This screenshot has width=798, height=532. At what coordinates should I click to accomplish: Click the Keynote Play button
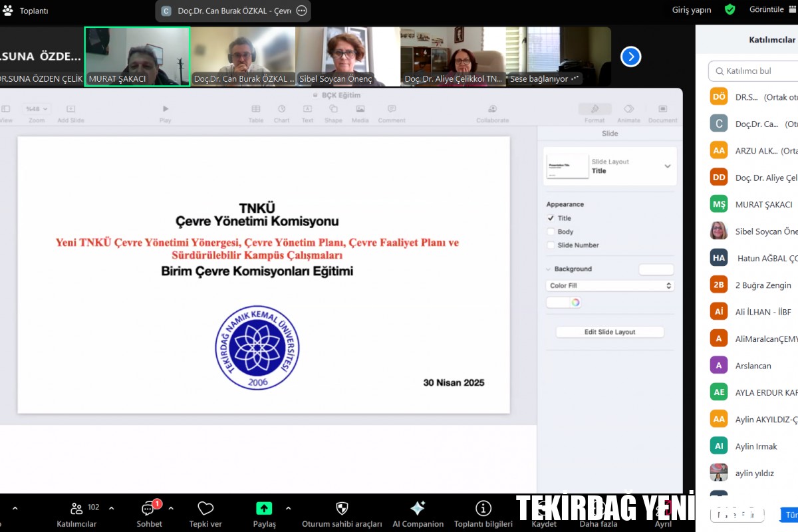[x=166, y=113]
